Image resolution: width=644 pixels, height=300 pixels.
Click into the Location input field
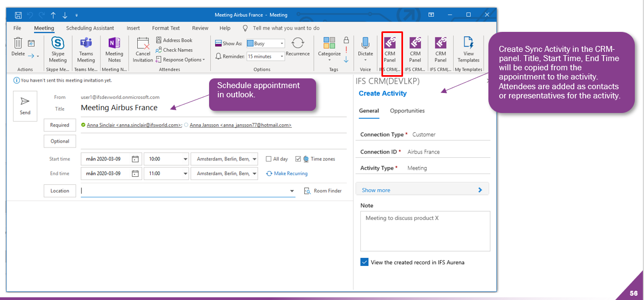[184, 191]
